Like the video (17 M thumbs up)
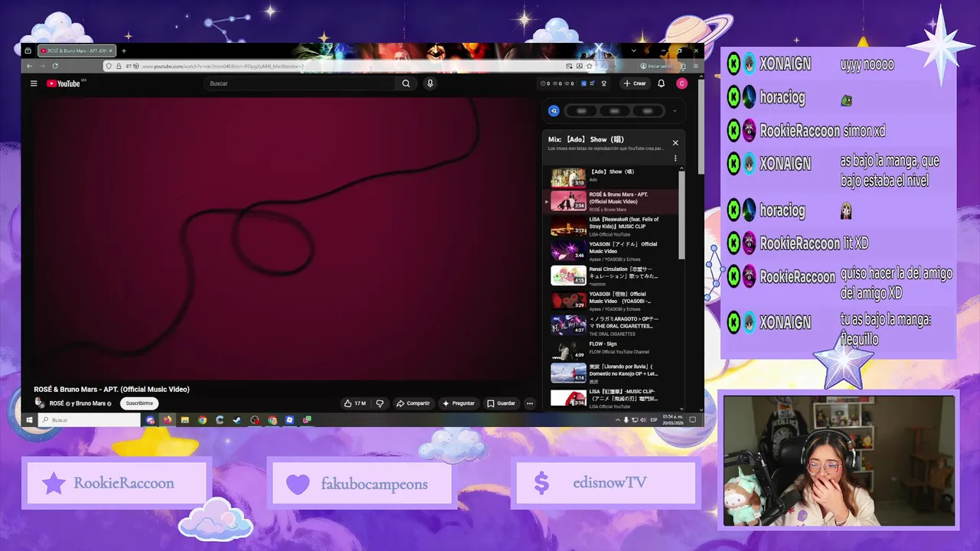This screenshot has height=551, width=980. (354, 403)
